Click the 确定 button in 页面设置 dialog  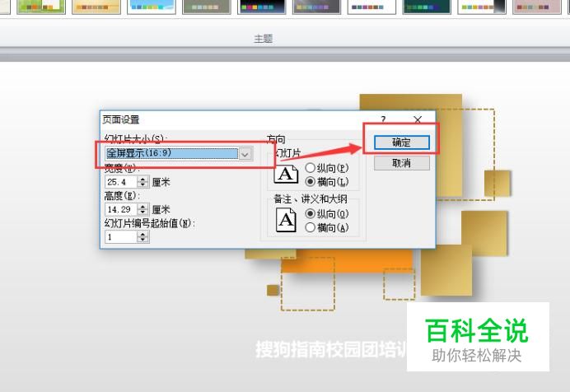[x=402, y=142]
